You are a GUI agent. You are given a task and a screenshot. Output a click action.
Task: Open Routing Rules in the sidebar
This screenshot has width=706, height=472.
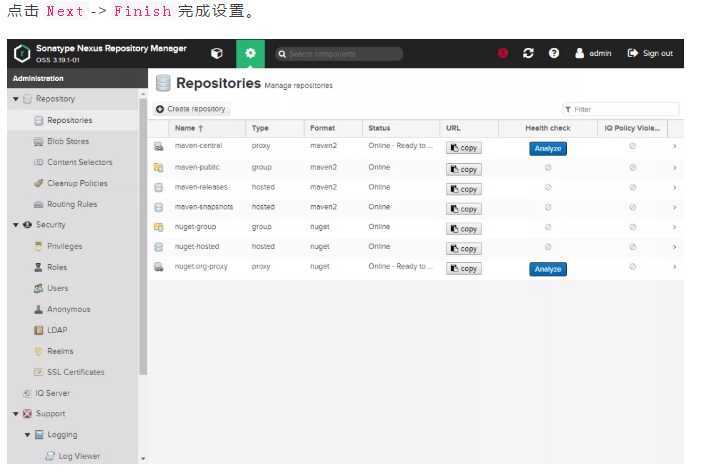(x=72, y=204)
